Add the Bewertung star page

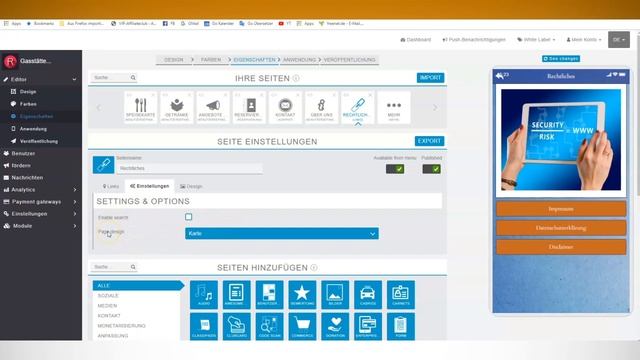pos(302,295)
